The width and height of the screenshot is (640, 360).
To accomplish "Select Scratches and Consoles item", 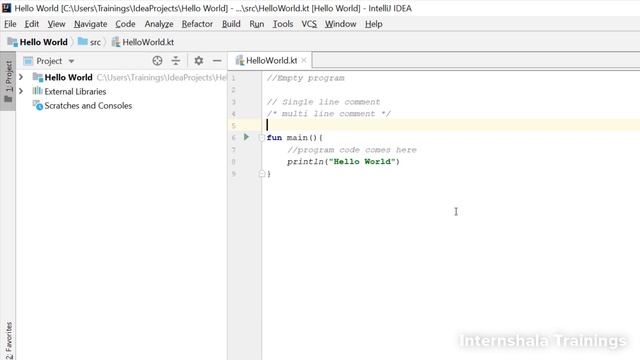I will tap(88, 106).
